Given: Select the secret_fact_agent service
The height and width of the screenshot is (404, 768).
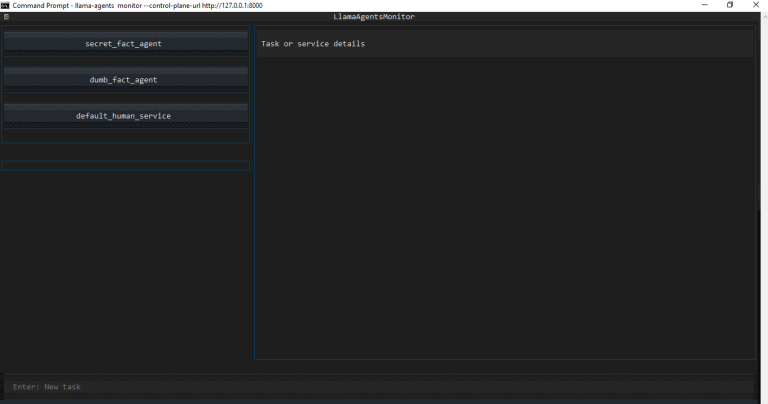Looking at the screenshot, I should 124,44.
